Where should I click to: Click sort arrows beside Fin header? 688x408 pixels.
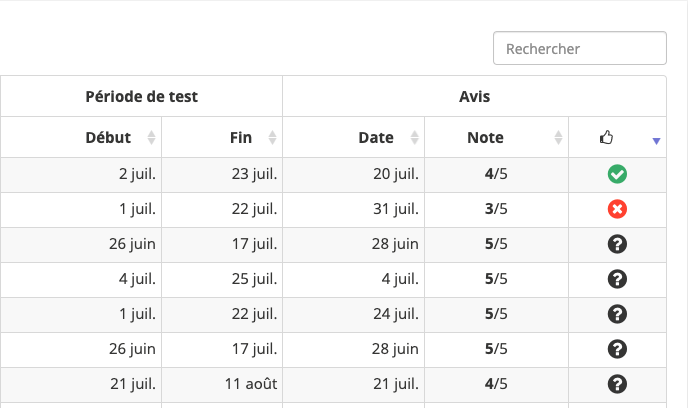273,138
